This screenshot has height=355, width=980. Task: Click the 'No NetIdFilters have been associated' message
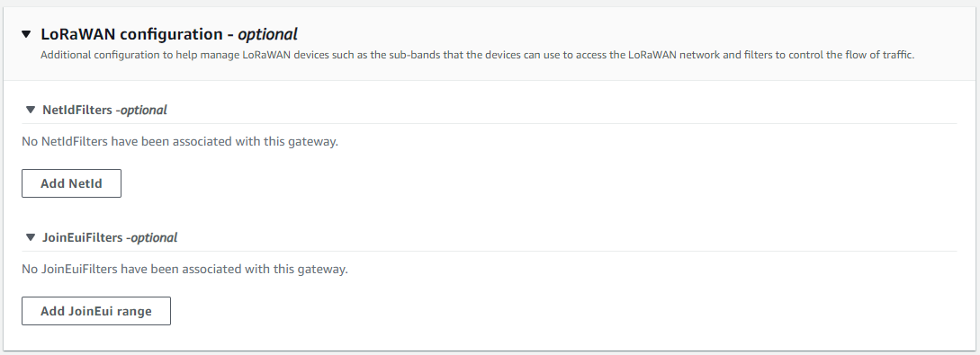pos(180,142)
